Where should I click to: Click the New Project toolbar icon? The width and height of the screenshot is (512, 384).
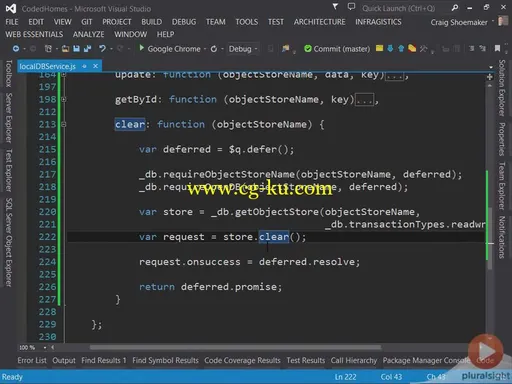pyautogui.click(x=48, y=49)
